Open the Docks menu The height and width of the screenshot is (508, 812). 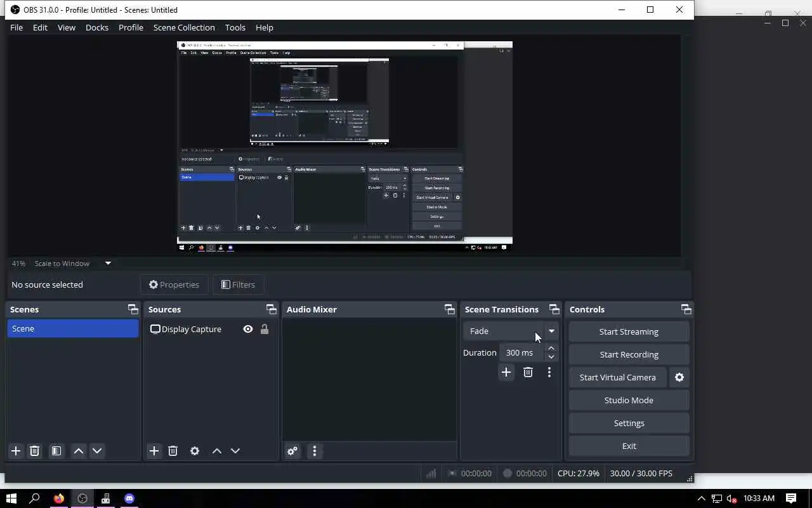(97, 27)
